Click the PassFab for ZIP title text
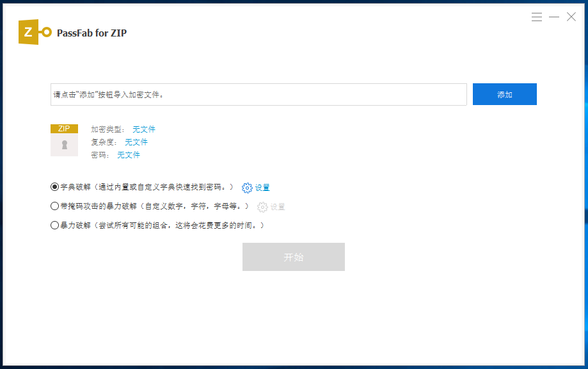Image resolution: width=588 pixels, height=369 pixels. tap(91, 33)
